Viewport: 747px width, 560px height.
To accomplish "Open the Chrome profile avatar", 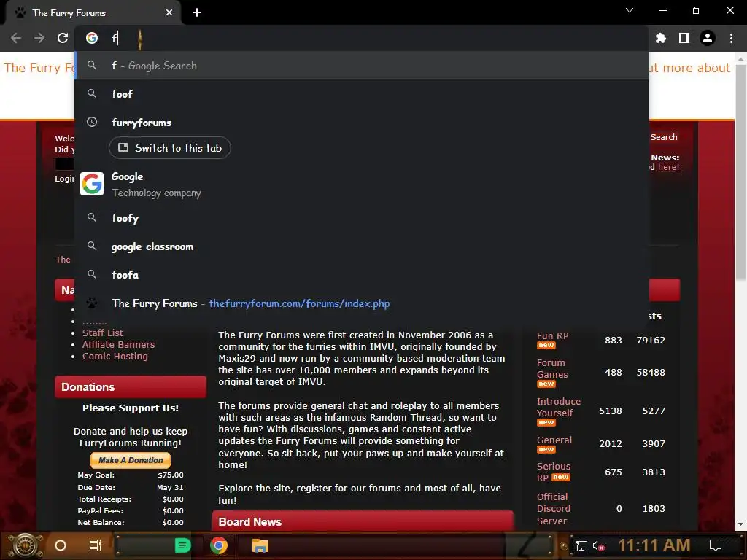I will [708, 38].
